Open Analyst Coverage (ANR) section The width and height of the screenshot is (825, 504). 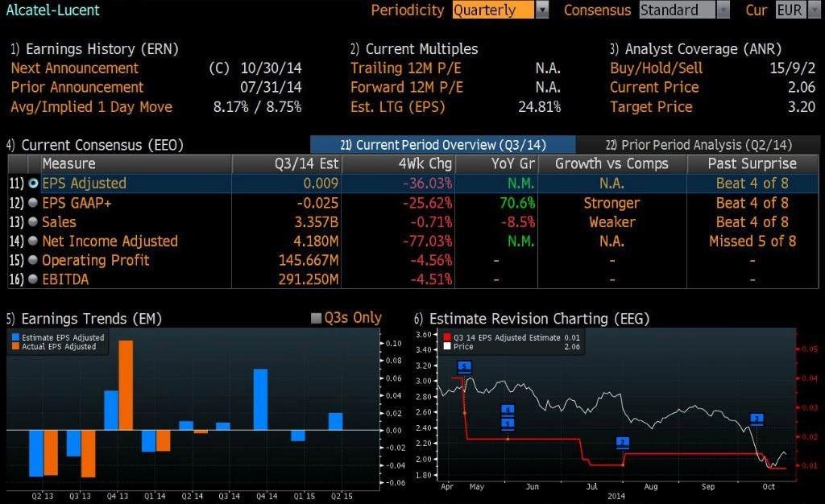coord(695,49)
